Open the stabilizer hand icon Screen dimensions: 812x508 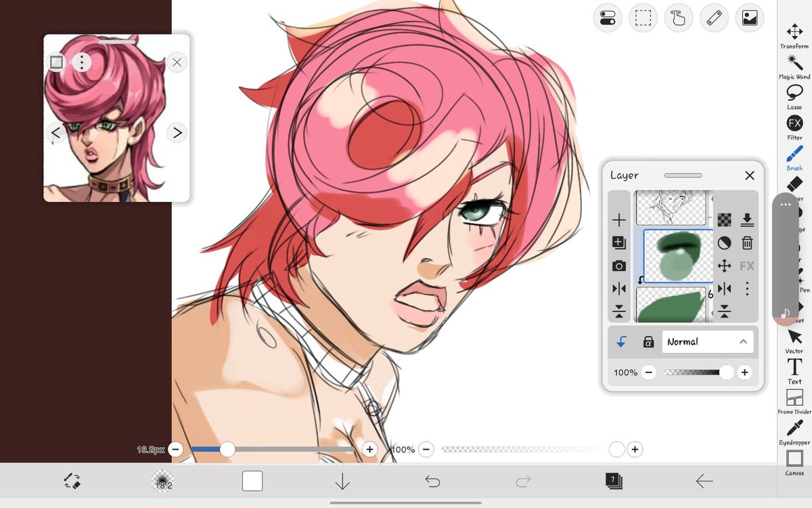(679, 18)
